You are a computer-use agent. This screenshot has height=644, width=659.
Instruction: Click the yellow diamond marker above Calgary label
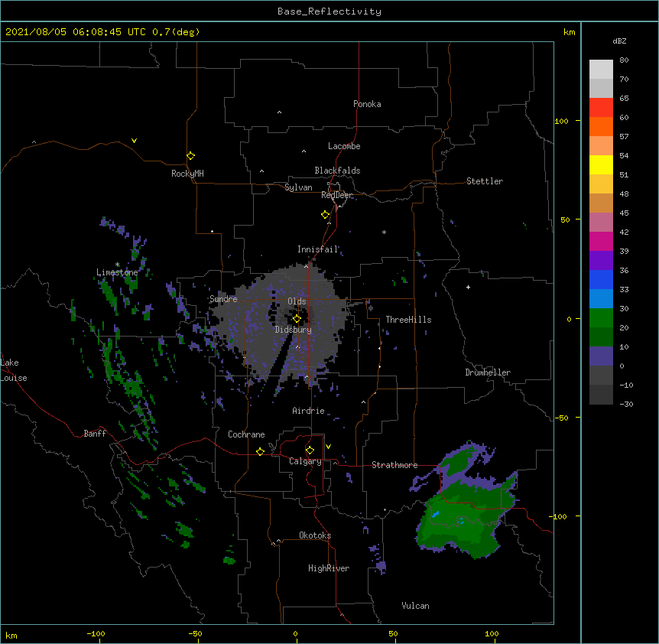click(310, 450)
